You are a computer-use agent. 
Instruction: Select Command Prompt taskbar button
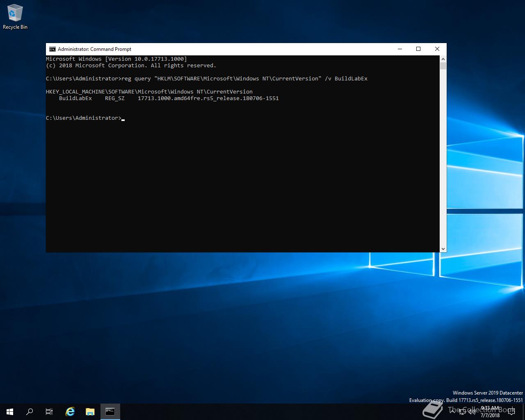tap(110, 412)
